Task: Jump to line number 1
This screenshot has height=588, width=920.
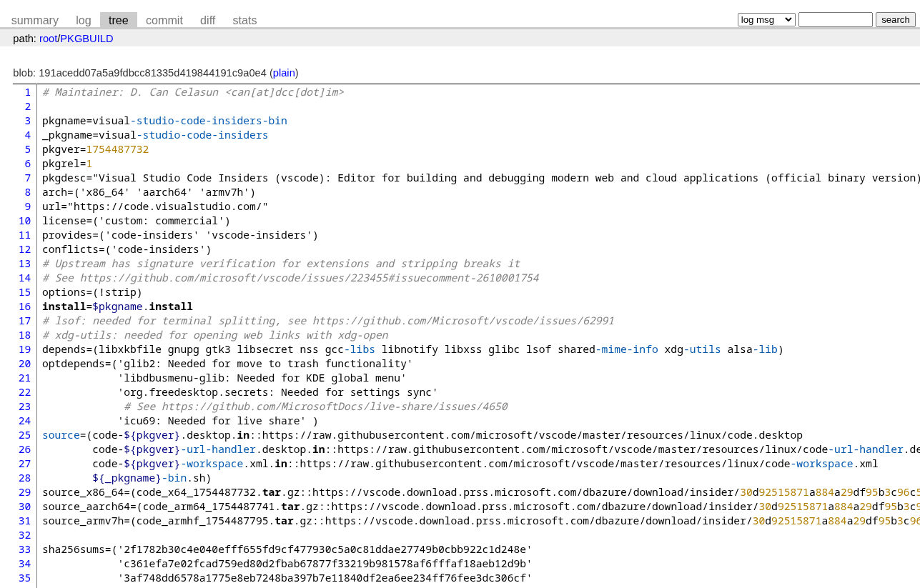Action: (x=28, y=92)
